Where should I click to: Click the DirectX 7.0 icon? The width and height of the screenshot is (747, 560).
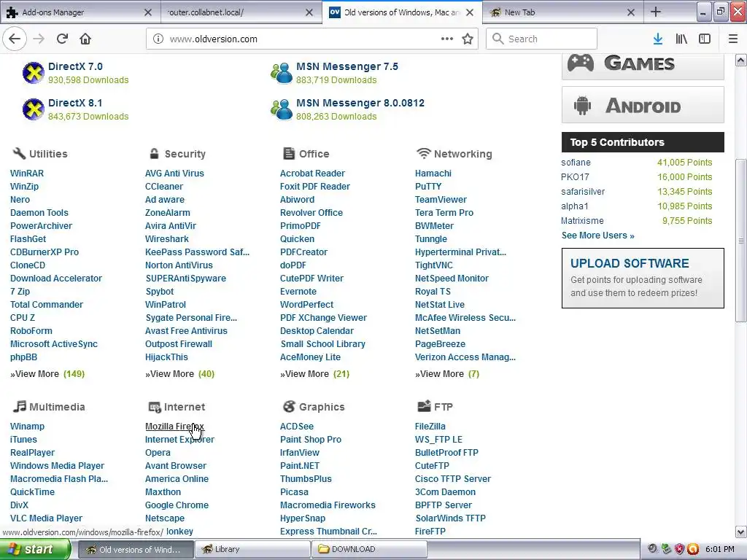tap(34, 73)
